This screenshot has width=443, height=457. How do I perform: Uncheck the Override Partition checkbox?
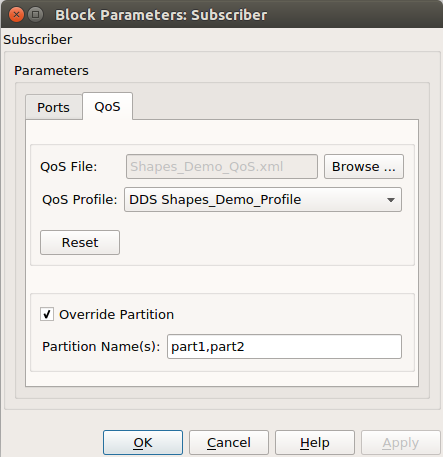tap(47, 314)
